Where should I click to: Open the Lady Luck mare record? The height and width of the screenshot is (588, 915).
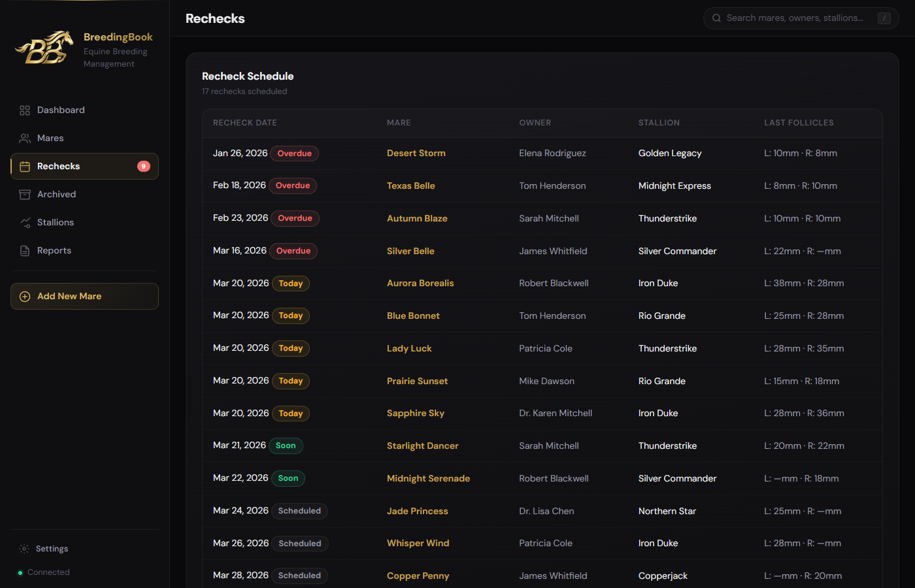[409, 349]
